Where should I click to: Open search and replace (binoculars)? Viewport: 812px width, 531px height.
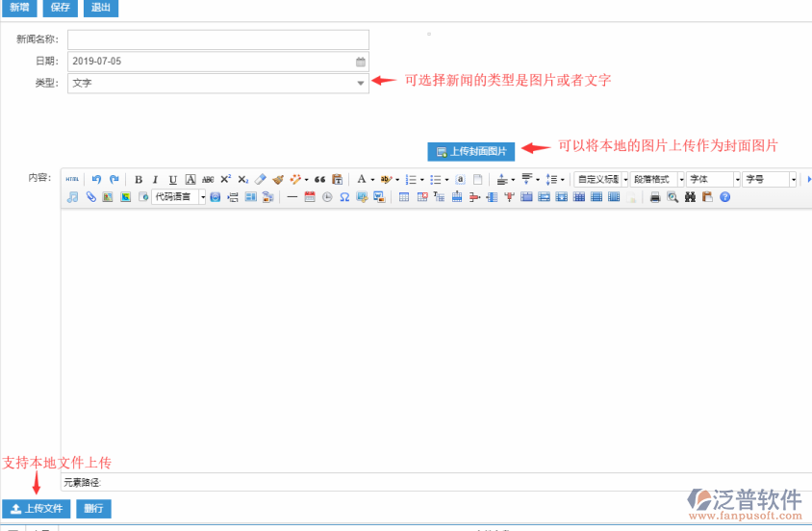[690, 196]
